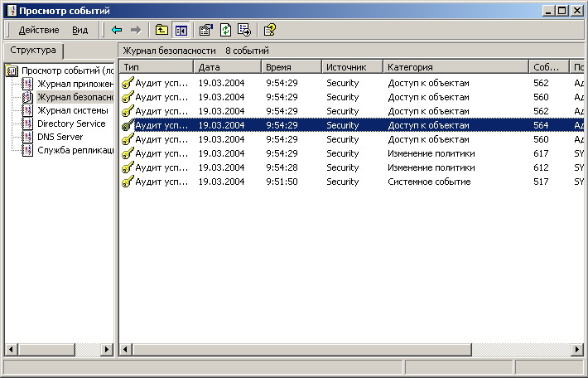
Task: Sort by the Соб... event ID column header
Action: 549,67
